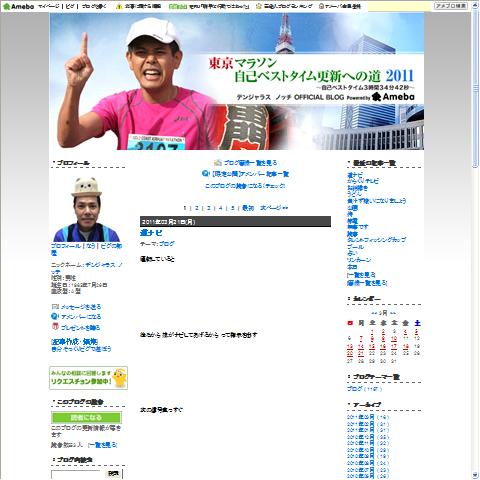Jump to 最初 in the pagination
Viewport: 480px width, 480px height.
(248, 208)
